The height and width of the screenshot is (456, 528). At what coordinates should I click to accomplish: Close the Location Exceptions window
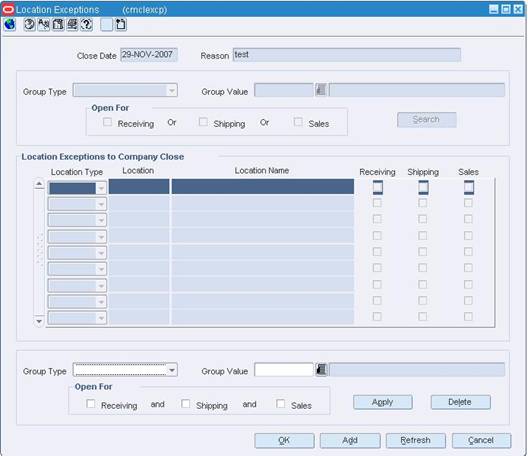coord(518,9)
